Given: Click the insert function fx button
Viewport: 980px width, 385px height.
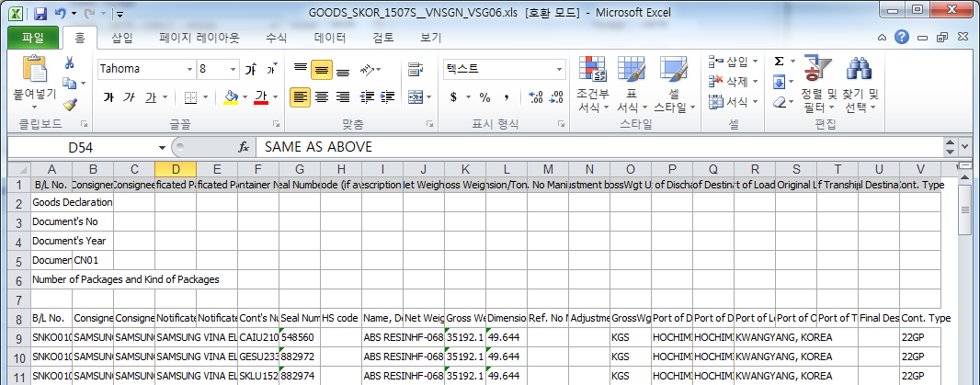Looking at the screenshot, I should pos(244,148).
